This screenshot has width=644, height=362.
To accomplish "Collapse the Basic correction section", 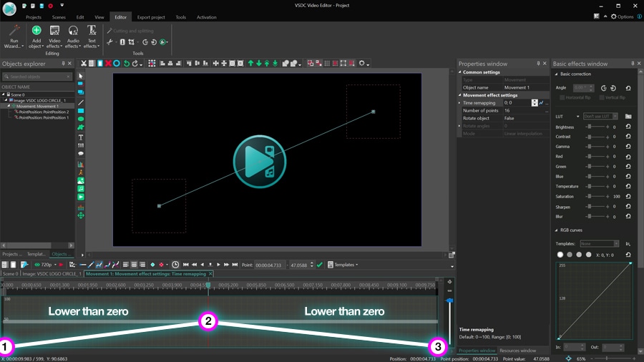I will tap(557, 74).
